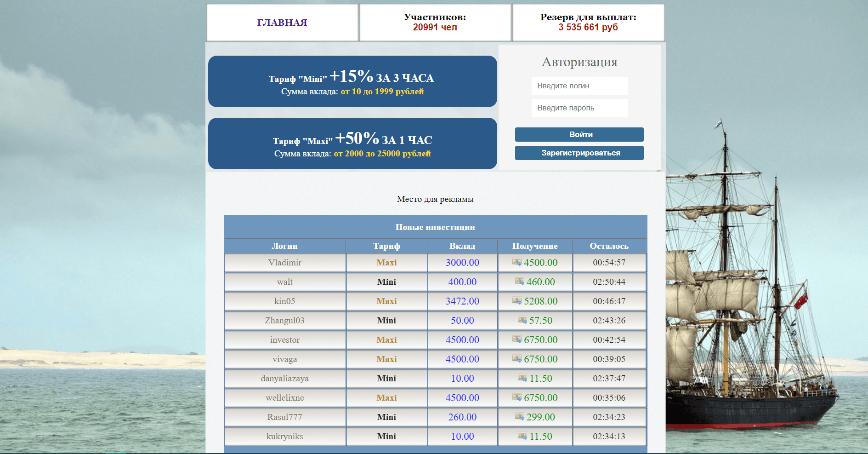Click the Участников counter block
Screen dimensions: 868x454
pyautogui.click(x=435, y=23)
